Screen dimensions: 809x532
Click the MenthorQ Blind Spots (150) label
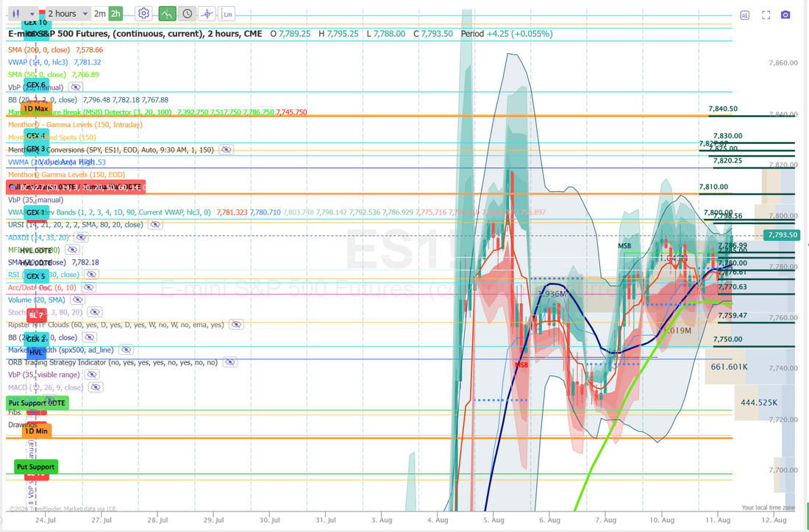click(52, 137)
